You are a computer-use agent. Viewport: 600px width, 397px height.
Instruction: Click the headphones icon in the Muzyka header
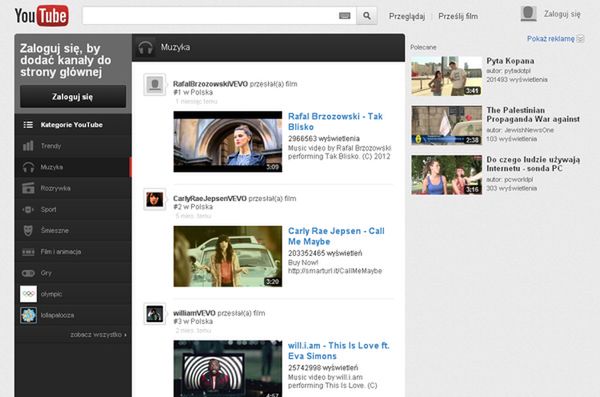[x=145, y=48]
